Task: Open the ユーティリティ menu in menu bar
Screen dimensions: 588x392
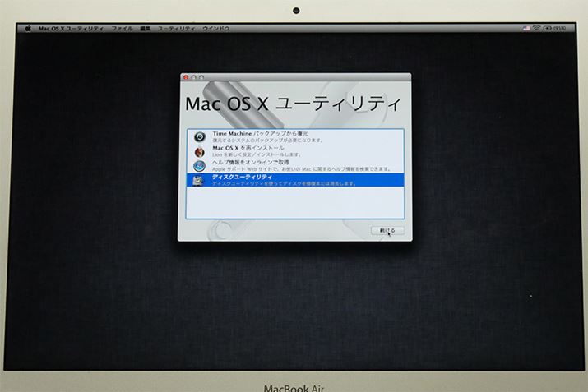Action: pos(176,29)
